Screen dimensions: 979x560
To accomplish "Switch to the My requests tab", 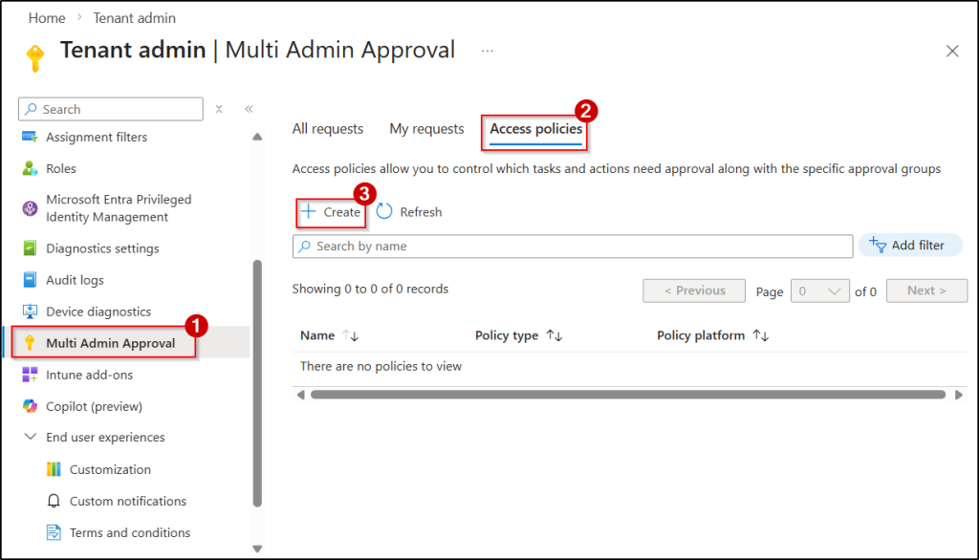I will [425, 128].
